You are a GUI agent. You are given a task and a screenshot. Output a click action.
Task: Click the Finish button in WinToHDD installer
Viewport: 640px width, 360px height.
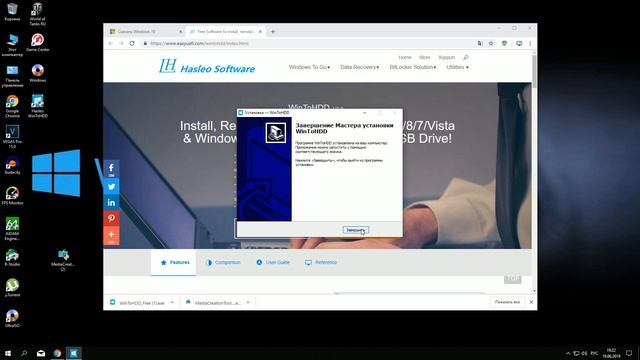[x=356, y=230]
